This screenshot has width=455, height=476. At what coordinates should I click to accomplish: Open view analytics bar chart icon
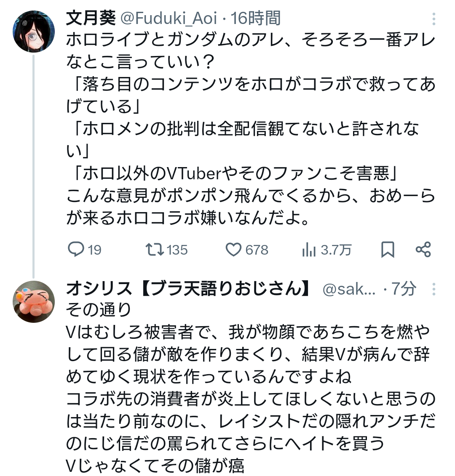(x=309, y=250)
